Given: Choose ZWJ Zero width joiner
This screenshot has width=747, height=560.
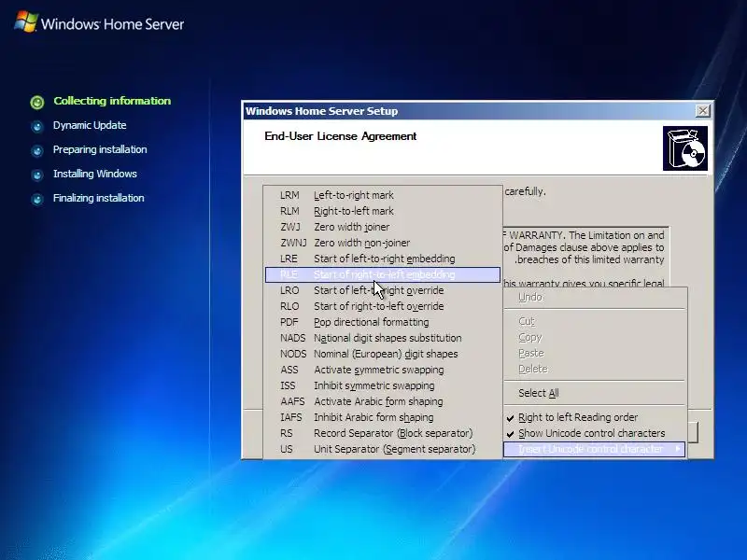Looking at the screenshot, I should (x=383, y=227).
